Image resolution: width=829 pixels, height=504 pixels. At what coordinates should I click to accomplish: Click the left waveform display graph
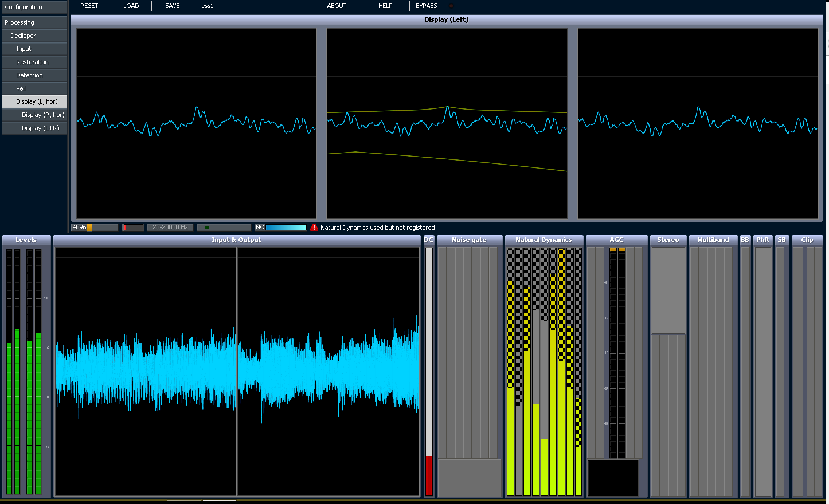click(x=196, y=123)
